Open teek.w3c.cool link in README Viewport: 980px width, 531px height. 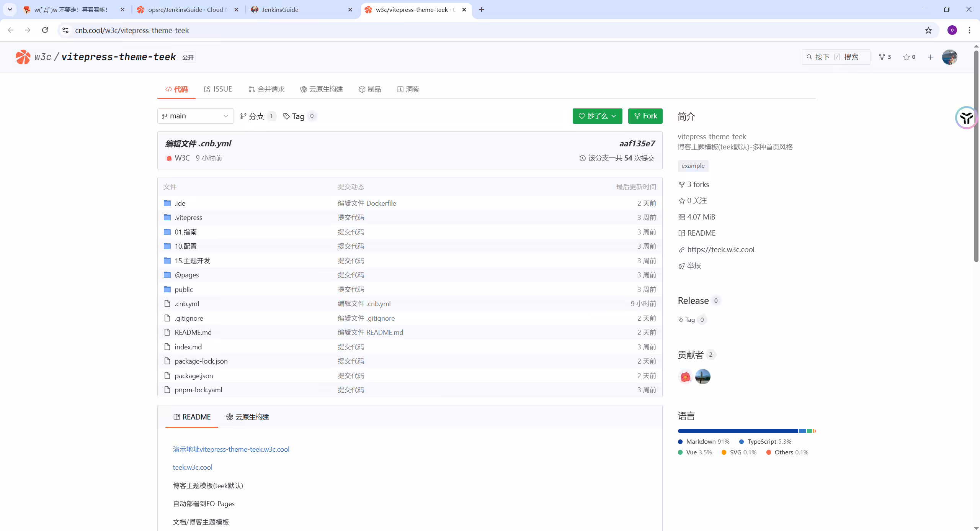coord(193,467)
